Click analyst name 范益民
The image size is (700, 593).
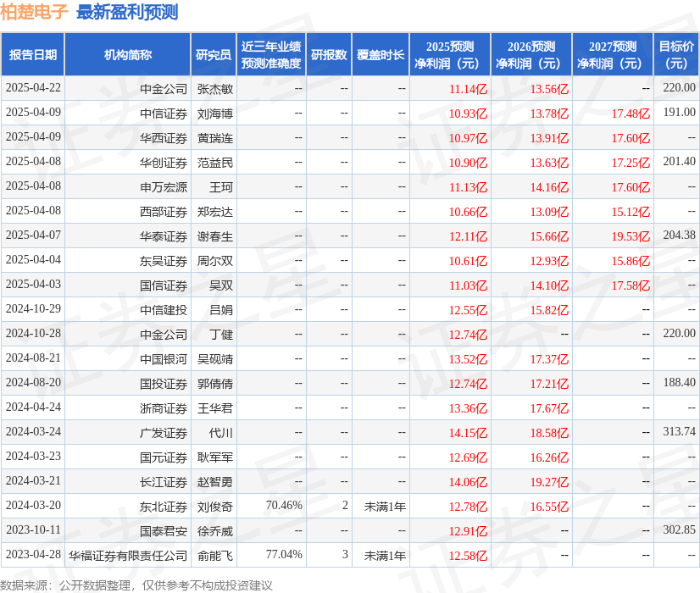click(215, 163)
